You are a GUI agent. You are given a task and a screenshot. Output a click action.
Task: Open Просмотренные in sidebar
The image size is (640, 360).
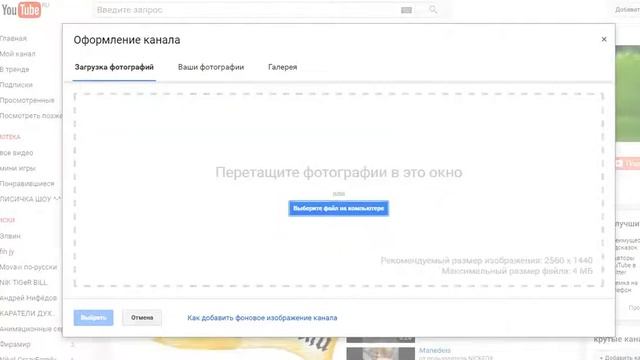pyautogui.click(x=27, y=100)
